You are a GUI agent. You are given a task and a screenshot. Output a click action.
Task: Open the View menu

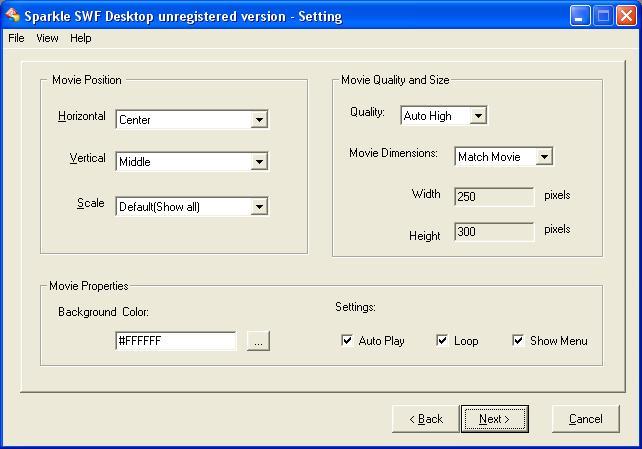(x=47, y=38)
